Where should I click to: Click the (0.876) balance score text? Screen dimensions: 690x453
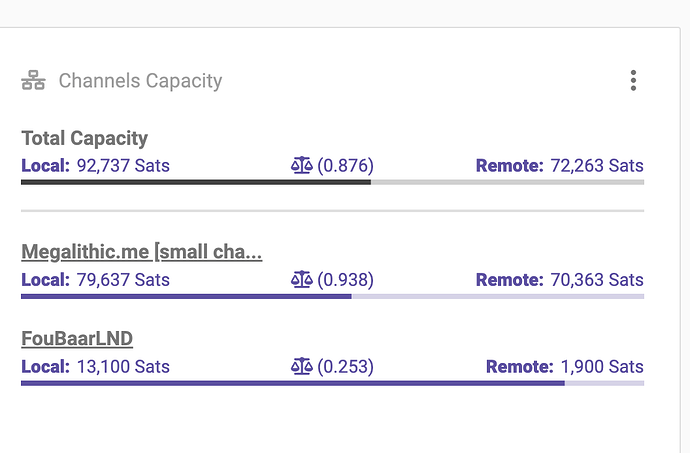[345, 166]
